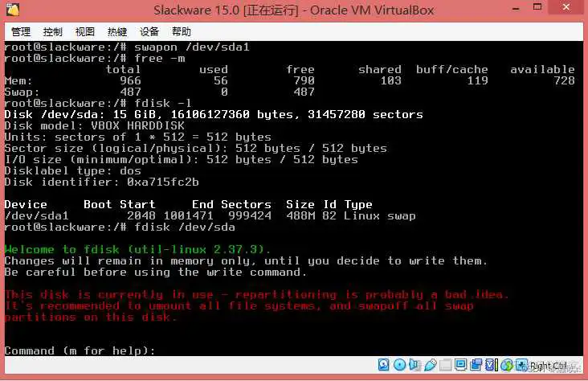Click the V processor status icon

click(492, 364)
